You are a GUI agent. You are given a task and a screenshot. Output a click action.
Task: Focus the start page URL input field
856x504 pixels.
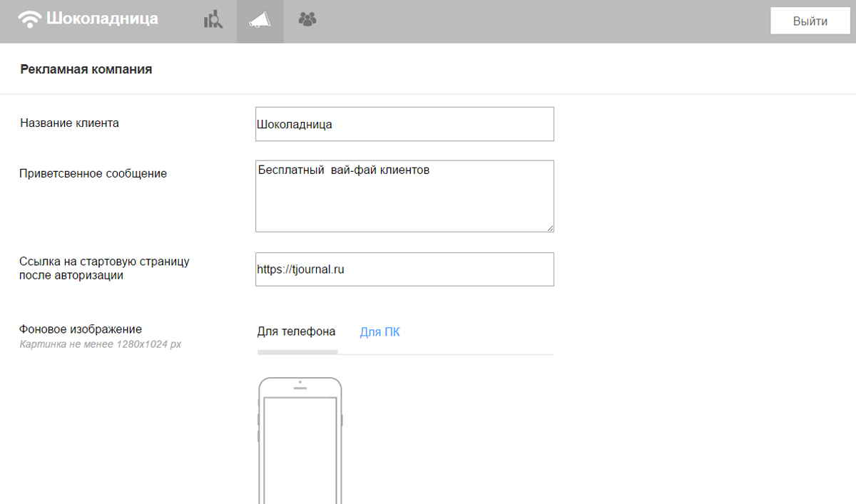click(404, 269)
